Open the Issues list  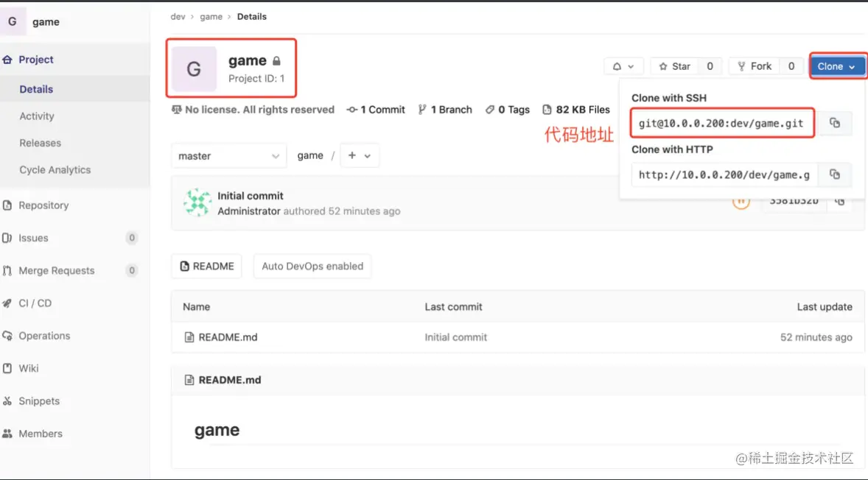coord(33,238)
